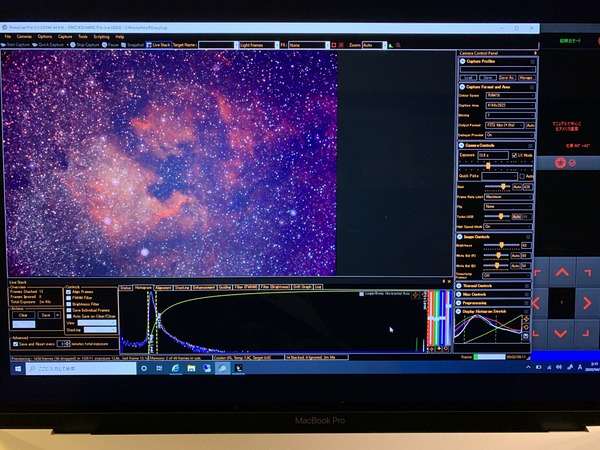The width and height of the screenshot is (600, 450).
Task: Open the Output Format dropdown
Action: pyautogui.click(x=505, y=125)
